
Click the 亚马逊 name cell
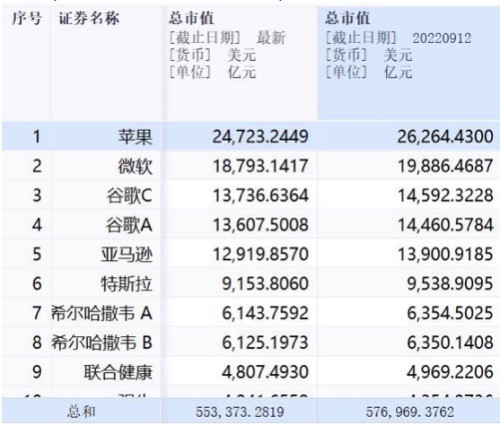point(127,254)
